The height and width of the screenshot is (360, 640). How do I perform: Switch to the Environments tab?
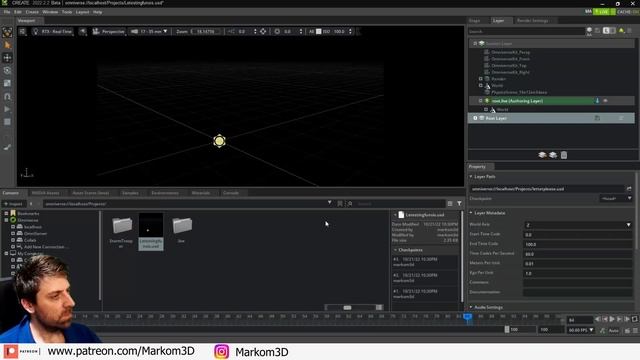165,193
